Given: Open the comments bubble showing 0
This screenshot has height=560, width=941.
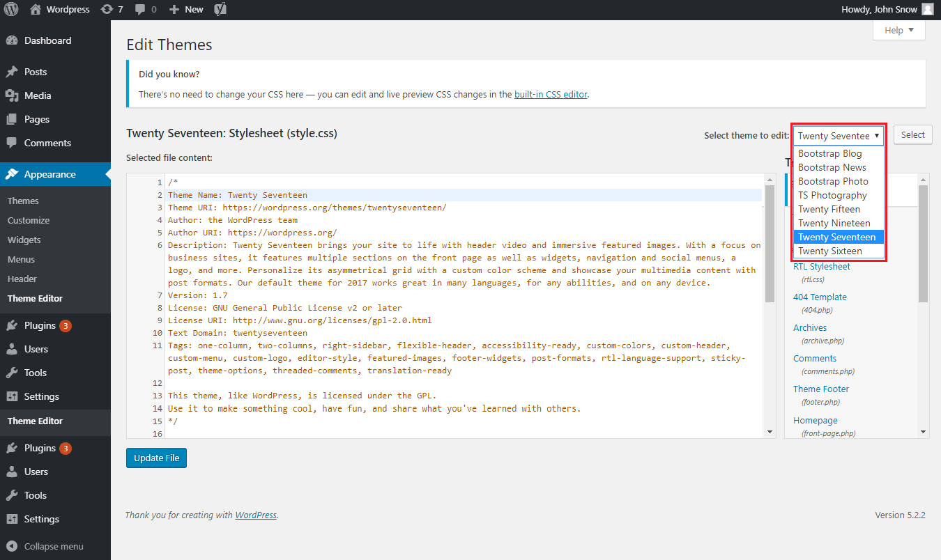Looking at the screenshot, I should 140,10.
